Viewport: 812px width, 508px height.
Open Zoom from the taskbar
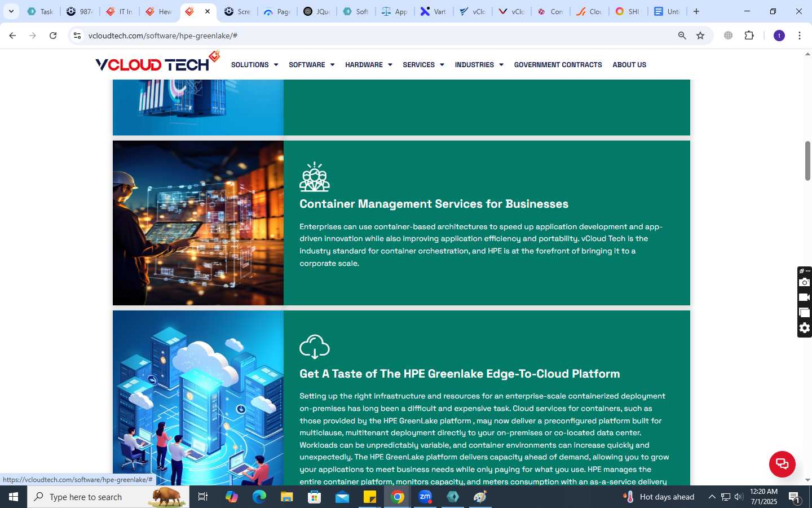[425, 497]
